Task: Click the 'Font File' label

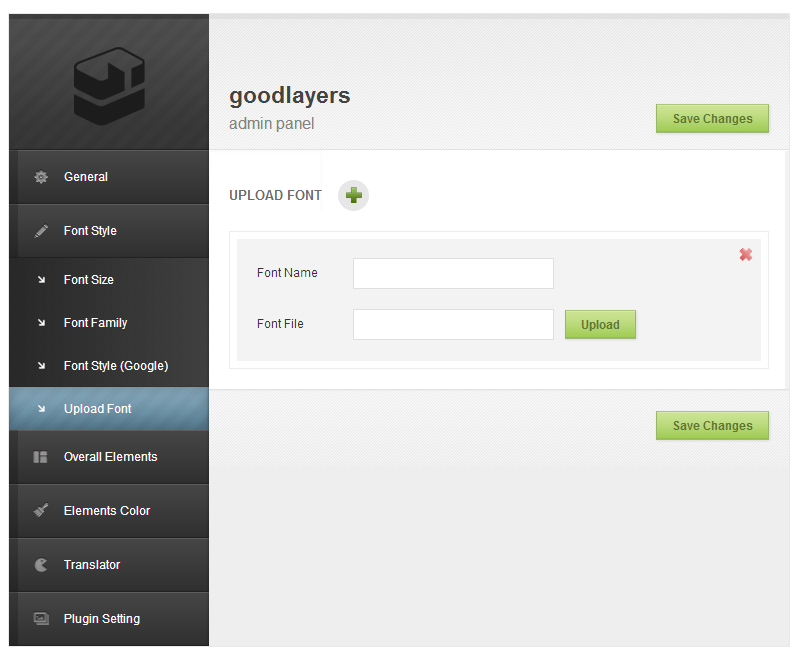Action: click(280, 324)
